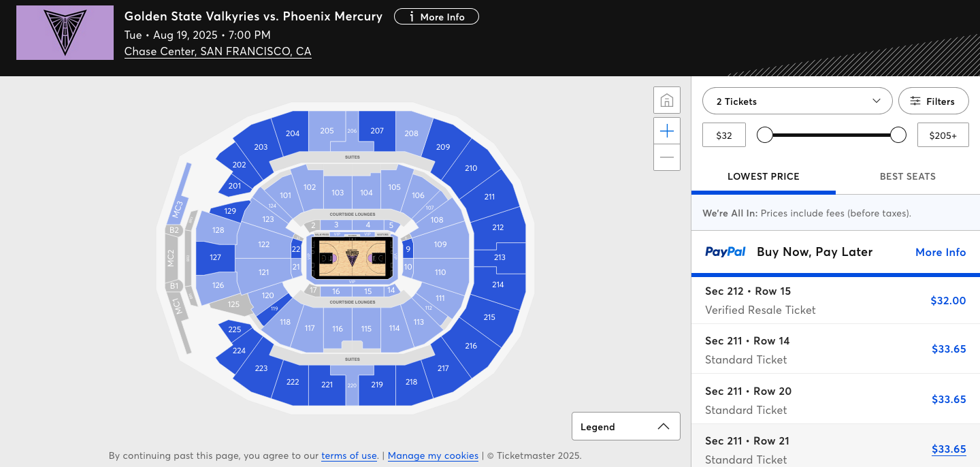
Task: Switch to the Best Seats tab
Action: click(907, 176)
